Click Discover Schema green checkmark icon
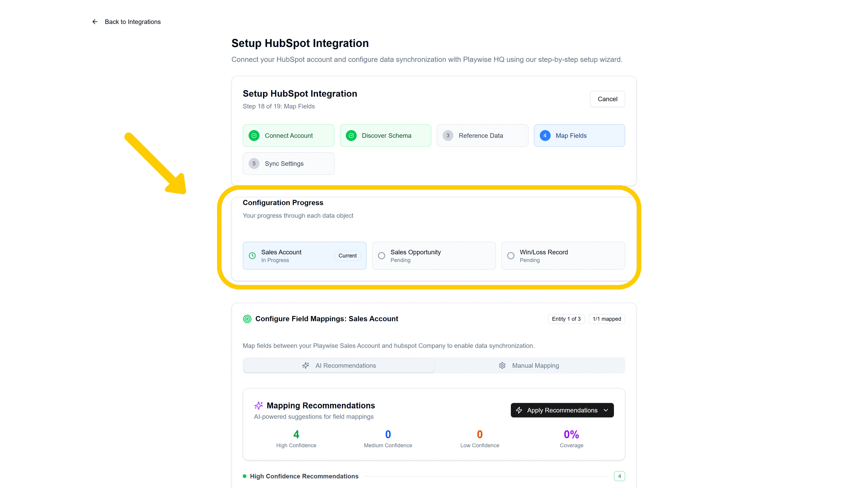 [x=351, y=135]
